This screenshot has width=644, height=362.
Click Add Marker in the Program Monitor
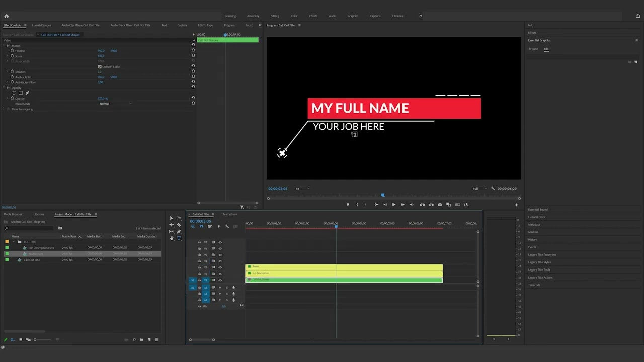[x=348, y=205]
